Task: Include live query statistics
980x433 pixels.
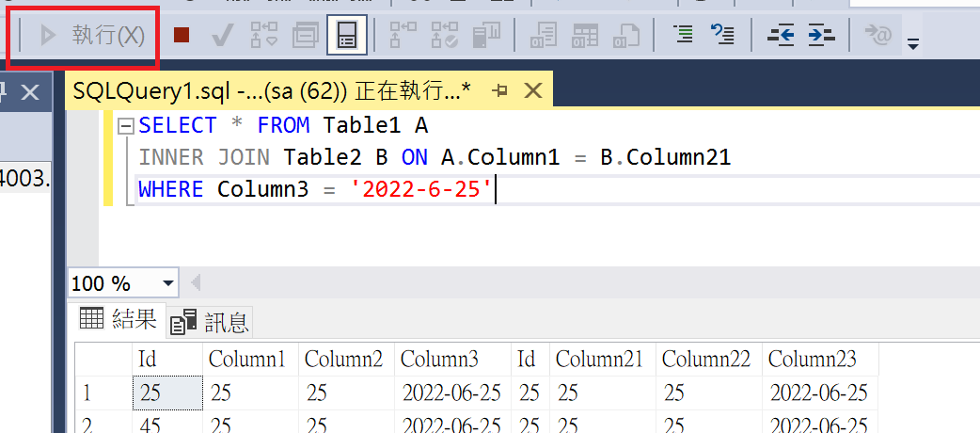Action: click(444, 36)
